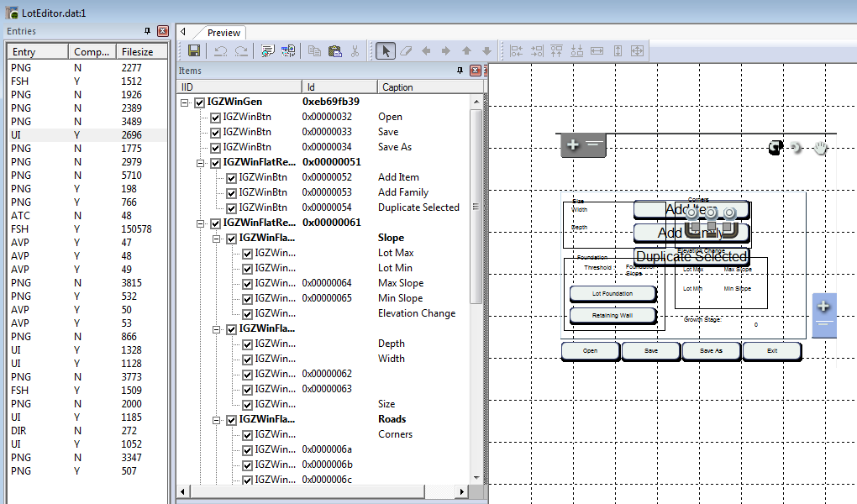Collapse the Roads group node
Viewport: 857px width, 504px height.
pos(217,420)
